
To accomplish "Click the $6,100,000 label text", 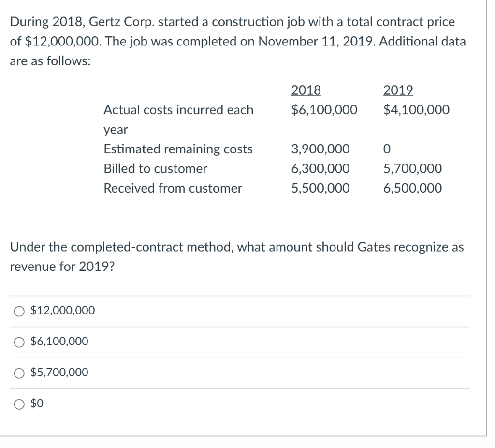I will click(x=58, y=342).
